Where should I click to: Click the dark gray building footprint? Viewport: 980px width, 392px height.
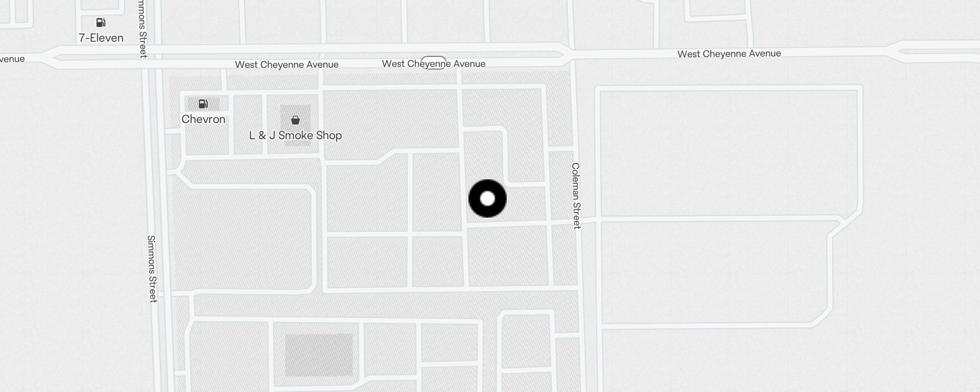(319, 355)
